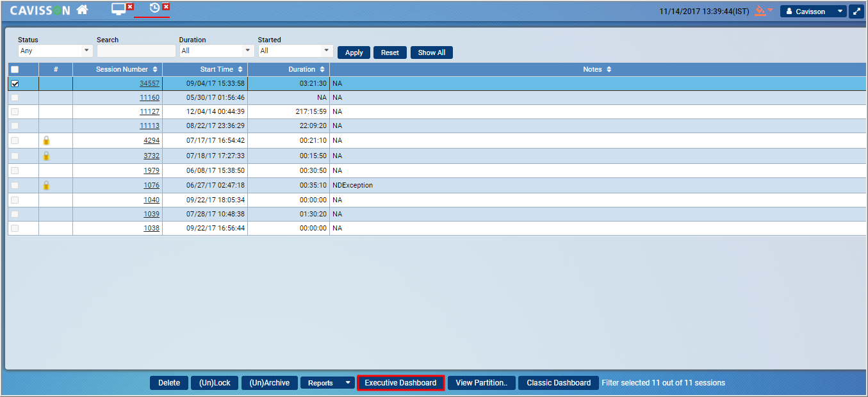Image resolution: width=868 pixels, height=397 pixels.
Task: Launch the Executive Dashboard
Action: [x=400, y=383]
